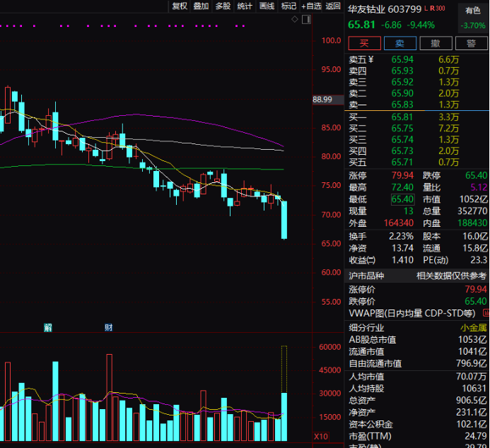The width and height of the screenshot is (490, 448).
Task: Click the 300 index badge
Action: [x=440, y=8]
